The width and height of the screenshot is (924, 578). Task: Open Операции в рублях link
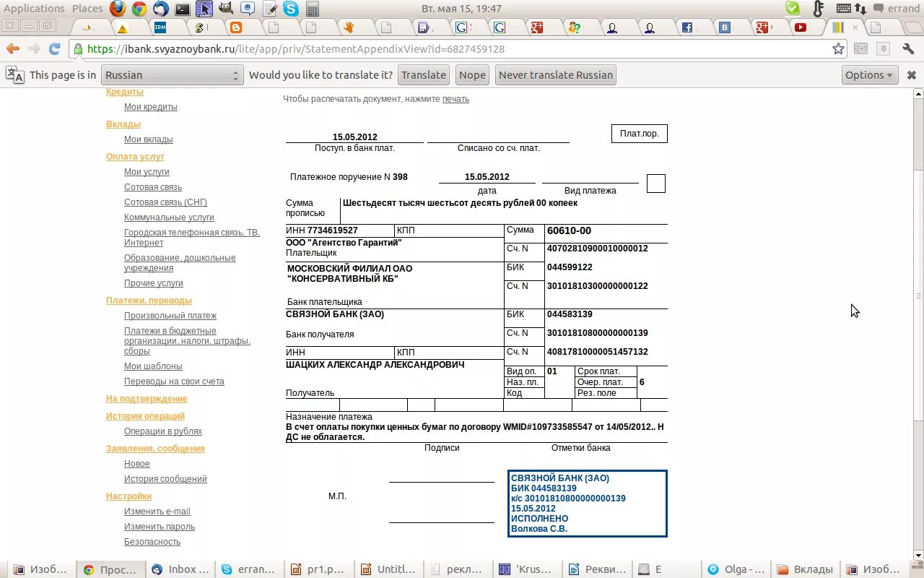(x=163, y=431)
